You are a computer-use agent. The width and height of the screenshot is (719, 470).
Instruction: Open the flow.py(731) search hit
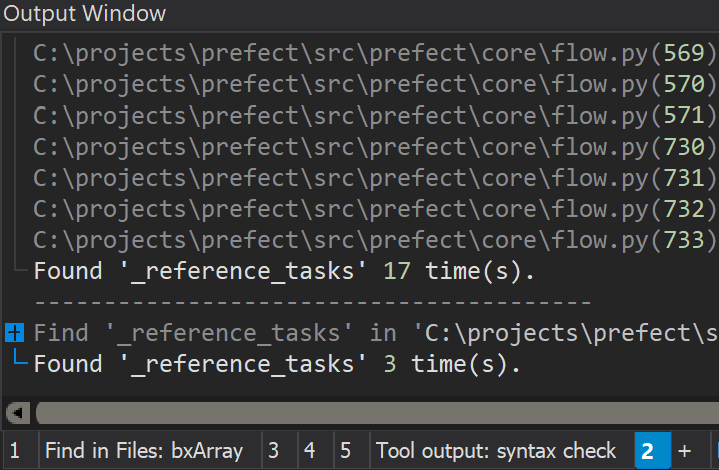[x=374, y=177]
